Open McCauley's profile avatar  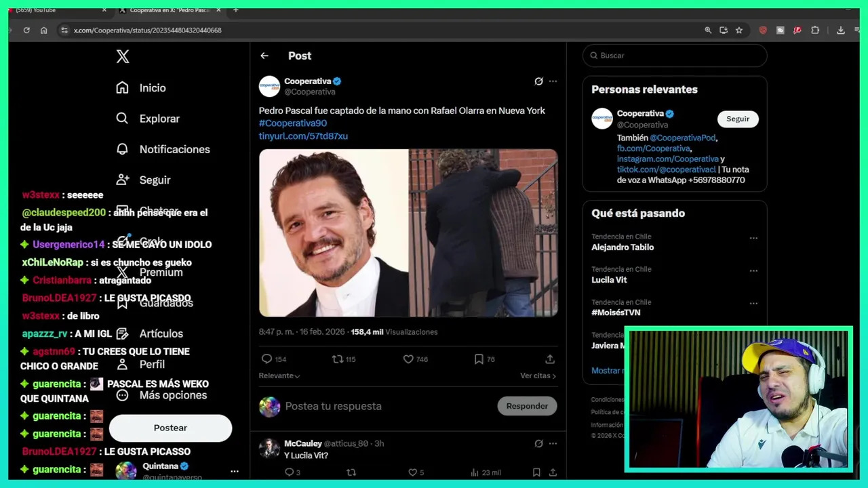269,448
